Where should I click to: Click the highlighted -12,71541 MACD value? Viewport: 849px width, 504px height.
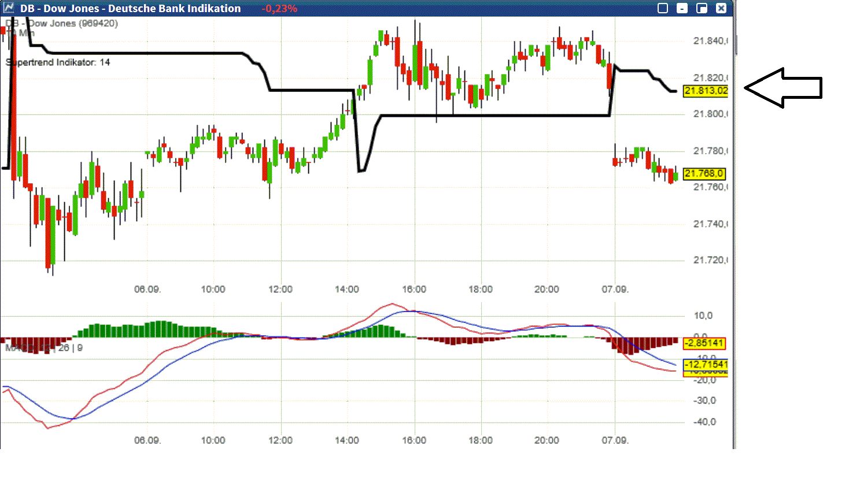coord(706,365)
